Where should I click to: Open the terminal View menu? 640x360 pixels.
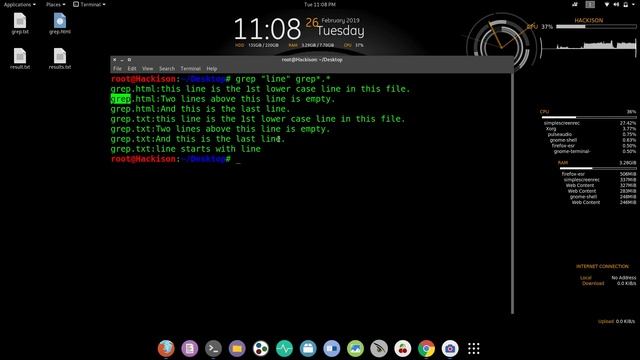coord(148,69)
